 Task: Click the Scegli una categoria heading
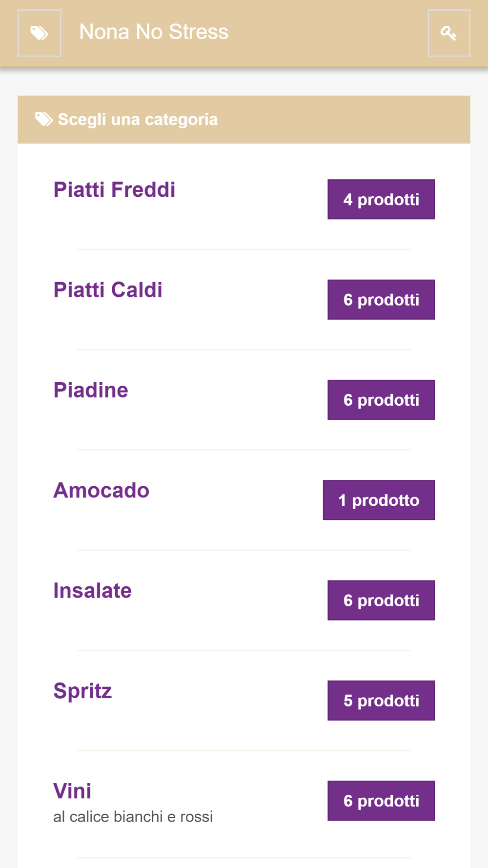[138, 120]
